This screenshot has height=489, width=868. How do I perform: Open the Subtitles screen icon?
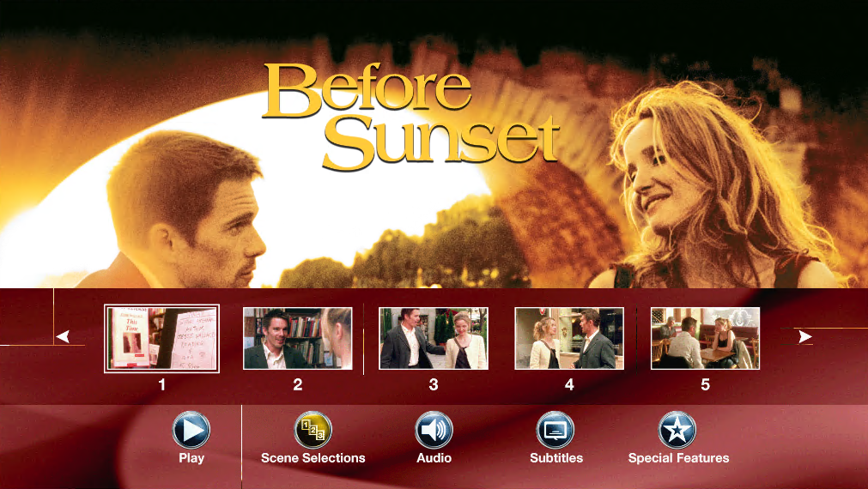tap(555, 430)
